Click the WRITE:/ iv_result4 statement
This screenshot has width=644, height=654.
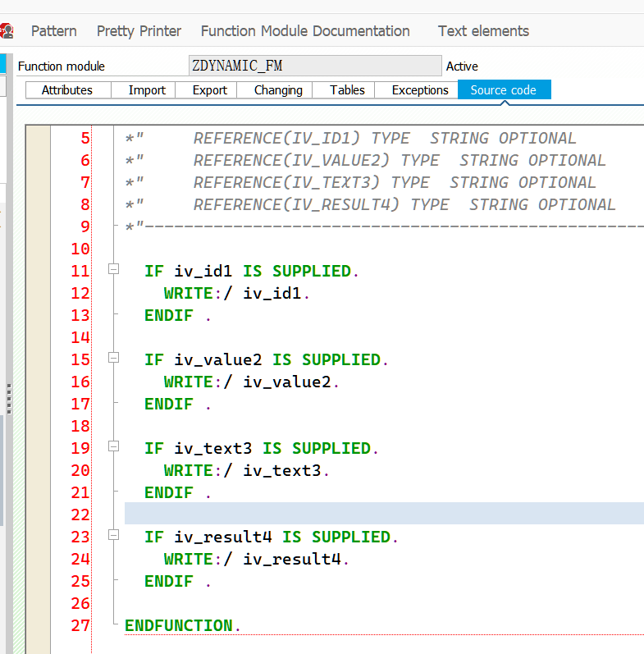(256, 559)
